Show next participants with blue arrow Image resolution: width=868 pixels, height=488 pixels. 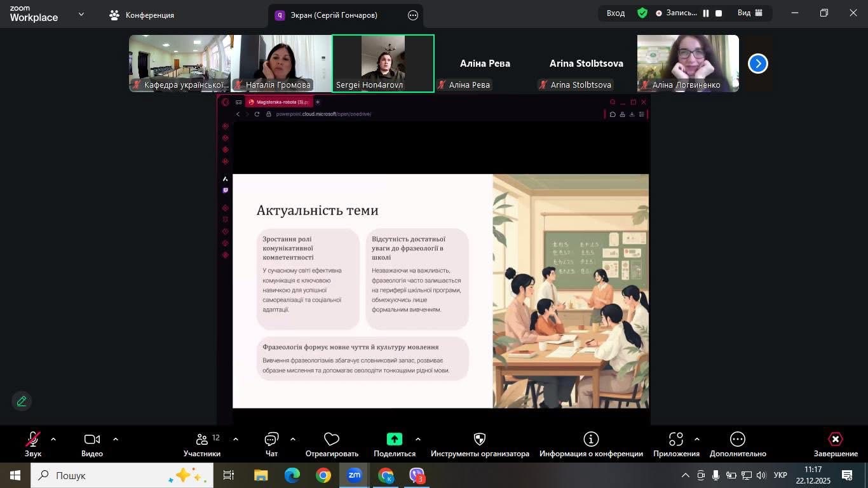757,64
